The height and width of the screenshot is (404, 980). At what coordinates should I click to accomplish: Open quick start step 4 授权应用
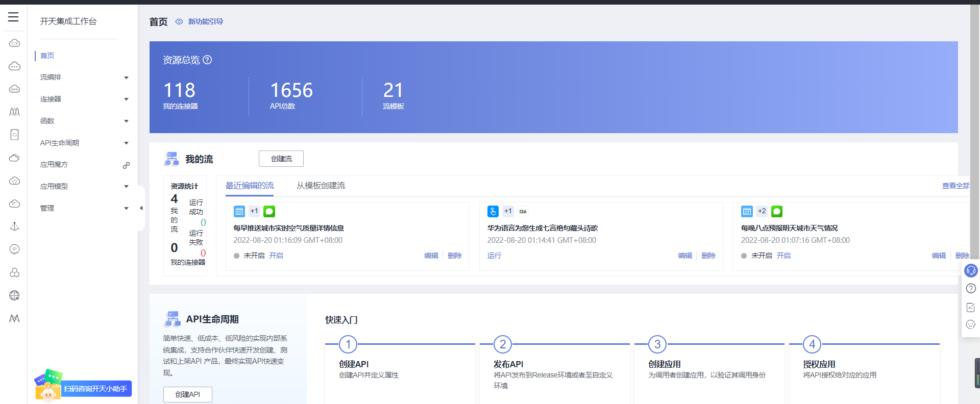point(864,369)
